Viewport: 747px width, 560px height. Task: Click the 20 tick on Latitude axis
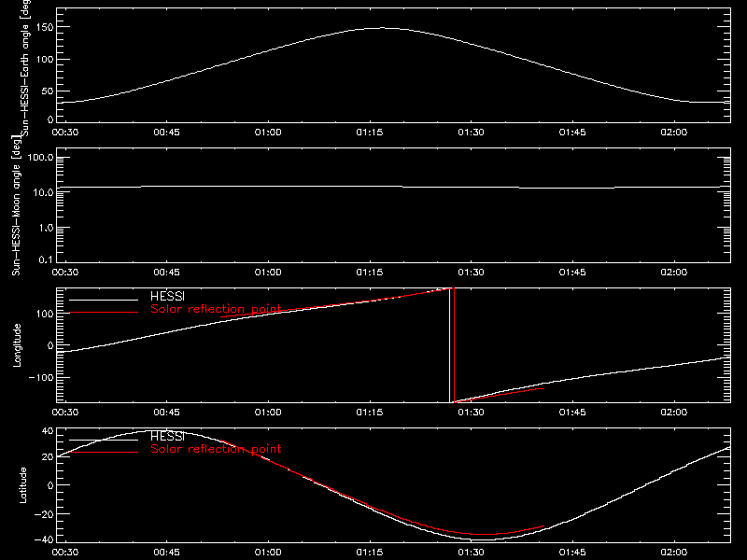(48, 456)
